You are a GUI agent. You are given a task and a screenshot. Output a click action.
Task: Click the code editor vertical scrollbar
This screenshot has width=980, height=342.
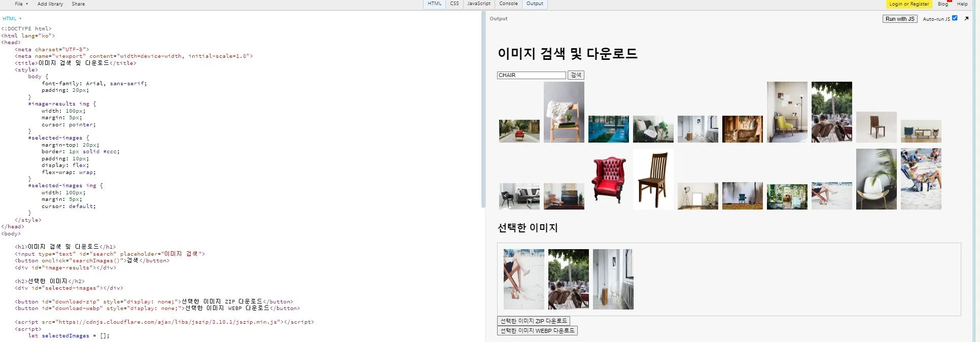point(483,109)
